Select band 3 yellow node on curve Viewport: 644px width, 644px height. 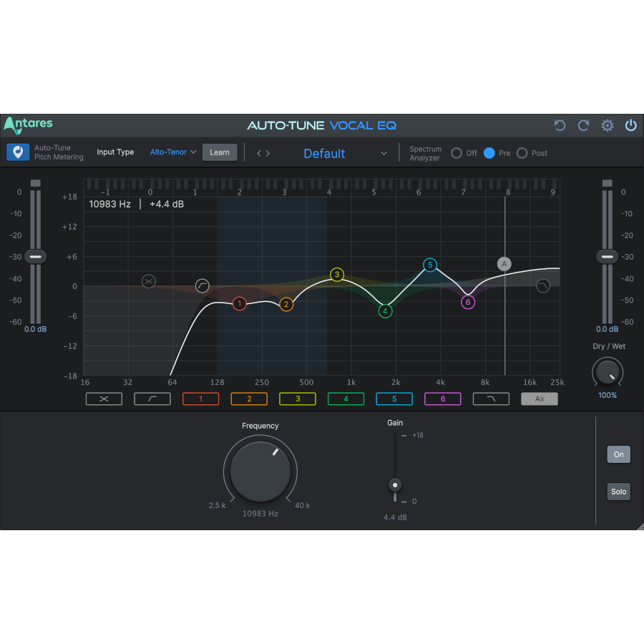pos(337,274)
